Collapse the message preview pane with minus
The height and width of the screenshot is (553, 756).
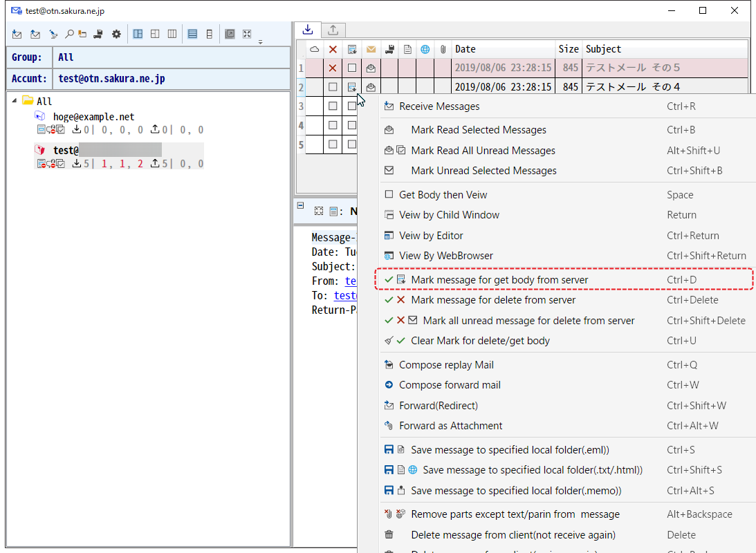point(300,205)
